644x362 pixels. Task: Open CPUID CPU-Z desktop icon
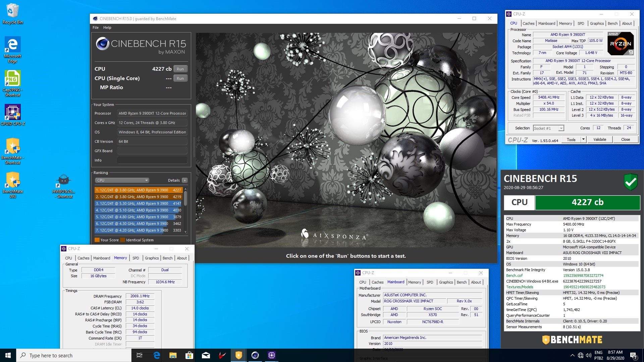click(x=13, y=115)
